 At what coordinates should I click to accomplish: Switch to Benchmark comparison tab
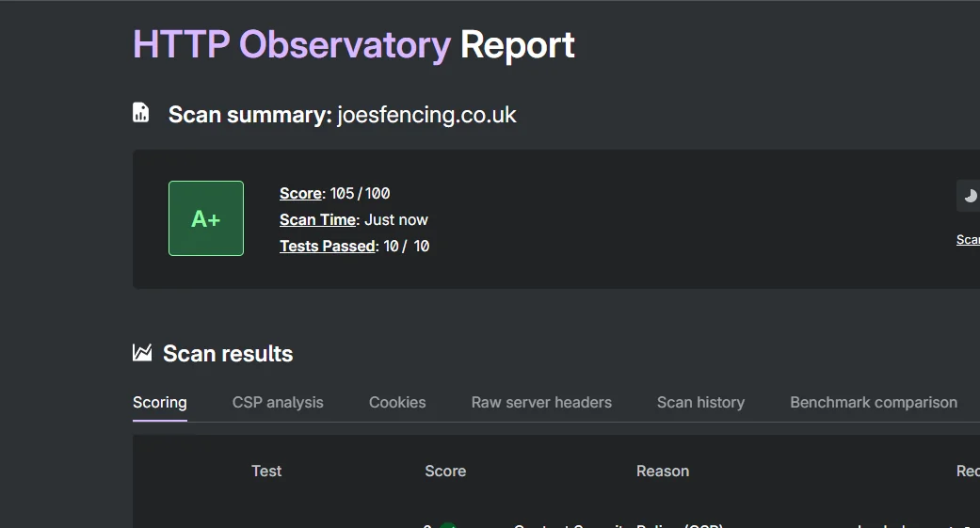pyautogui.click(x=874, y=403)
